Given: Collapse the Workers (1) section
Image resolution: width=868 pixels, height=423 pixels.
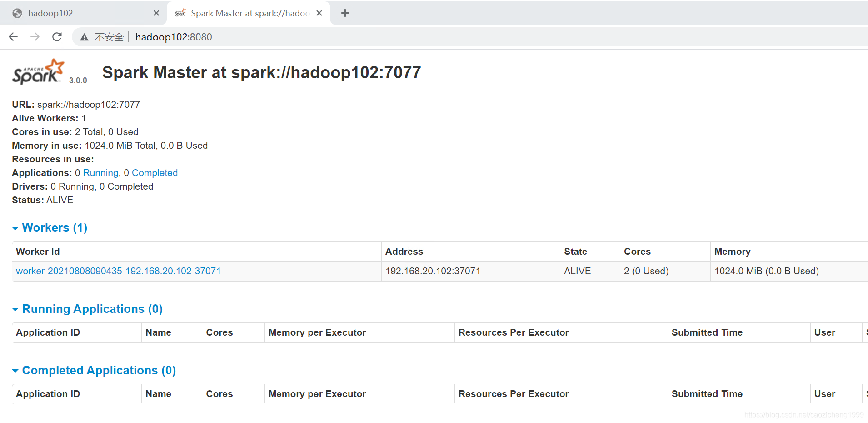Looking at the screenshot, I should 50,227.
